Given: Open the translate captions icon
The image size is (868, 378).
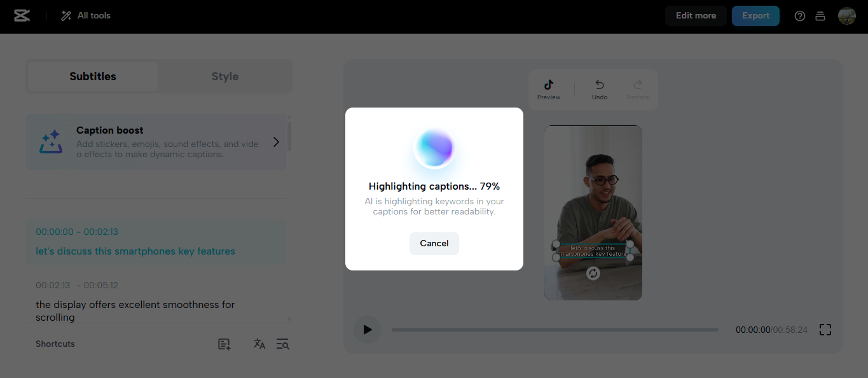Looking at the screenshot, I should [259, 344].
